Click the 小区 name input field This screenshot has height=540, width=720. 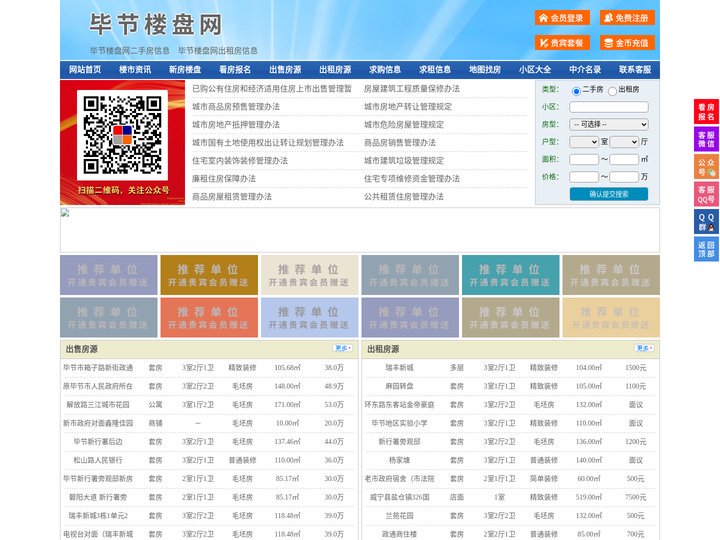click(609, 107)
